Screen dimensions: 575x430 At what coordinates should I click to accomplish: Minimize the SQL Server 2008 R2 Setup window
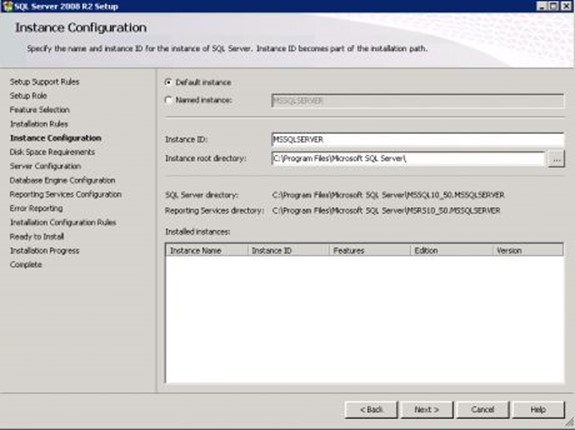coord(542,6)
